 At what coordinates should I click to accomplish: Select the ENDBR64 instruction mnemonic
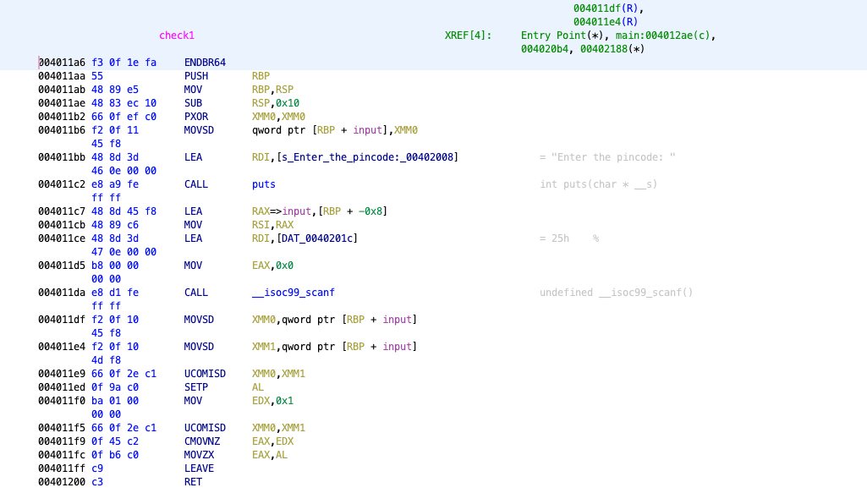tap(205, 63)
